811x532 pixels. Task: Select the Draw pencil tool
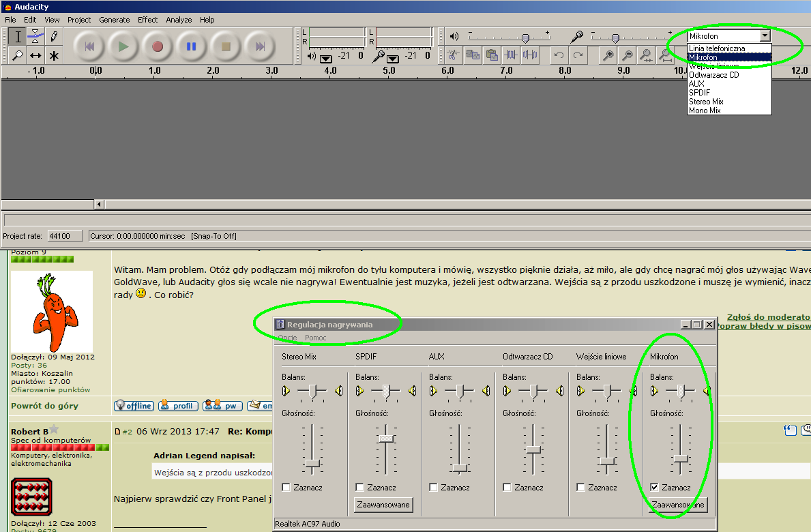pyautogui.click(x=54, y=36)
